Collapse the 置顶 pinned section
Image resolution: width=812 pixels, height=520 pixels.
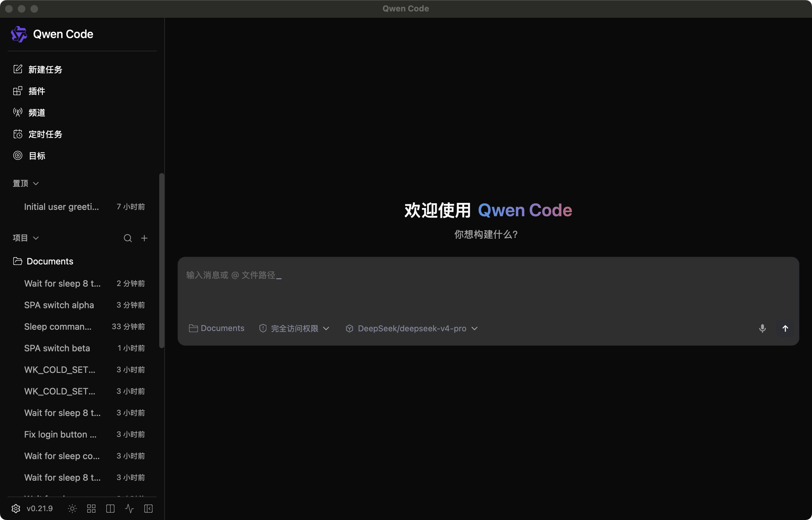click(x=26, y=183)
